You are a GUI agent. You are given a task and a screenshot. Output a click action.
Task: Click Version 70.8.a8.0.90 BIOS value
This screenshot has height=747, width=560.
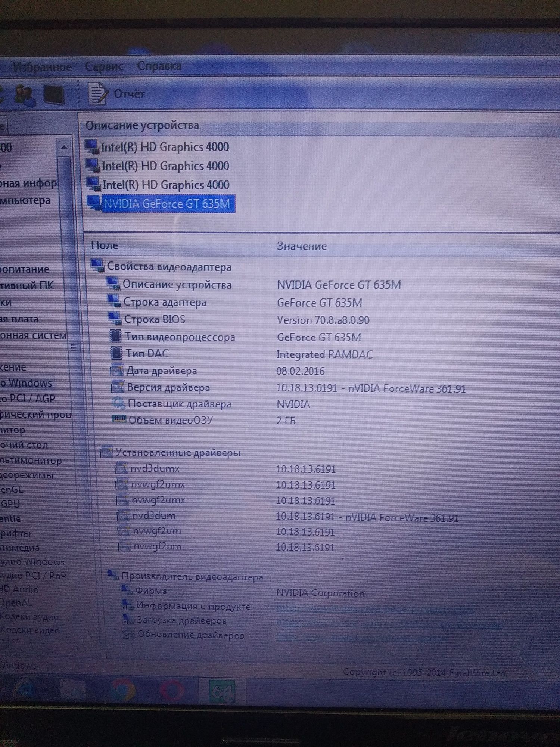323,320
